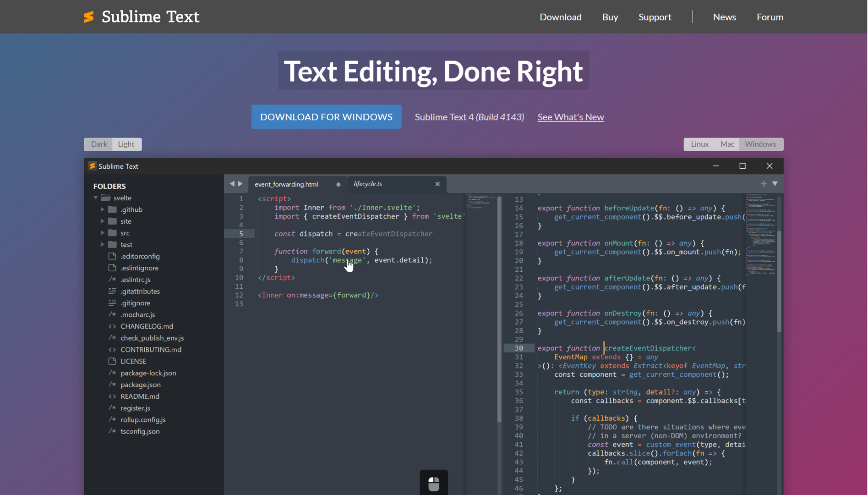
Task: Click the next tab arrow icon
Action: pos(240,184)
